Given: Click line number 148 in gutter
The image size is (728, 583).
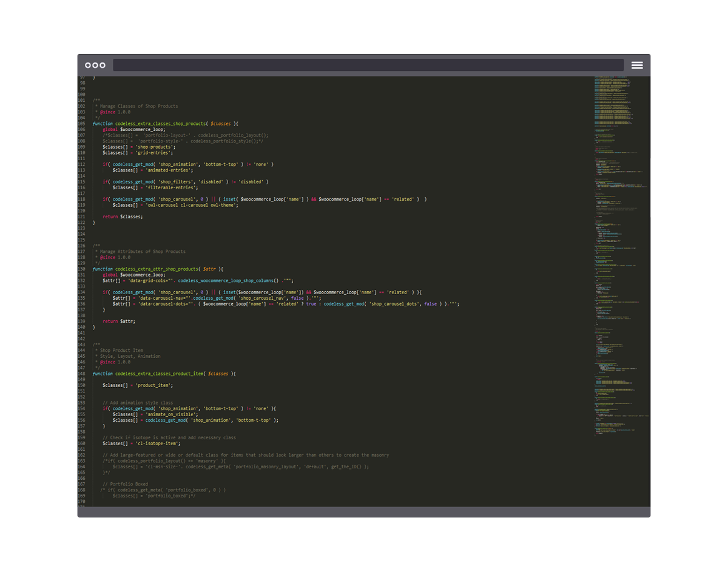Looking at the screenshot, I should (x=82, y=374).
